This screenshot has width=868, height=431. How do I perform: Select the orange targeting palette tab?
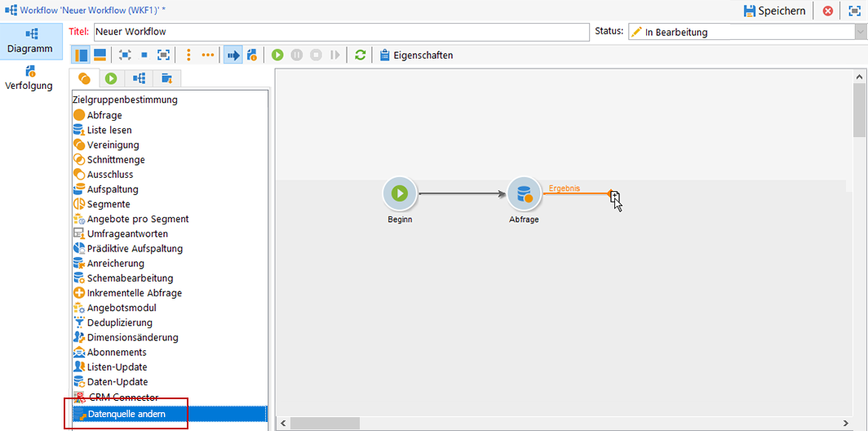[x=84, y=78]
